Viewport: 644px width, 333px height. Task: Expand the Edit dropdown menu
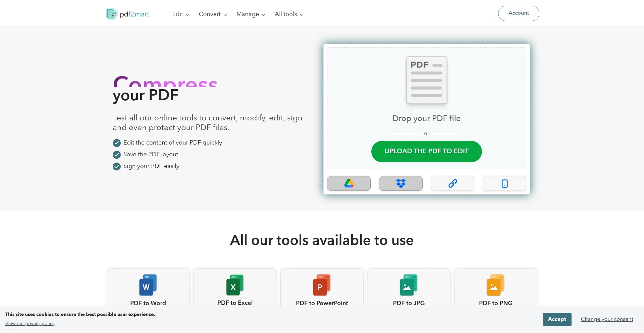(180, 14)
